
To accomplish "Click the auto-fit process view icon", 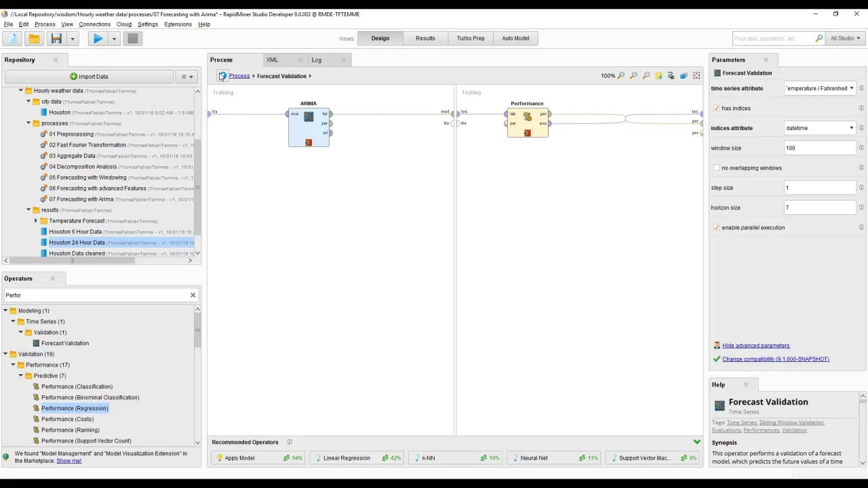I will pyautogui.click(x=696, y=76).
